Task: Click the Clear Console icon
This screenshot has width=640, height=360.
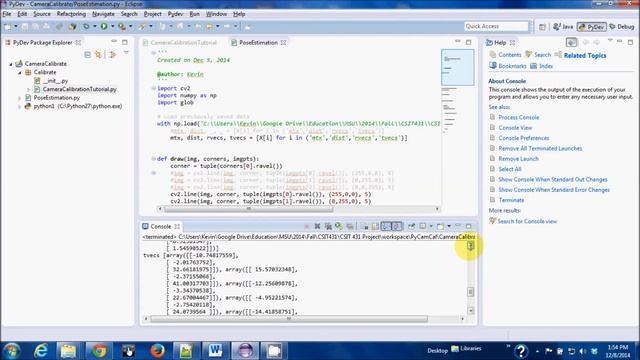Action: [x=364, y=226]
